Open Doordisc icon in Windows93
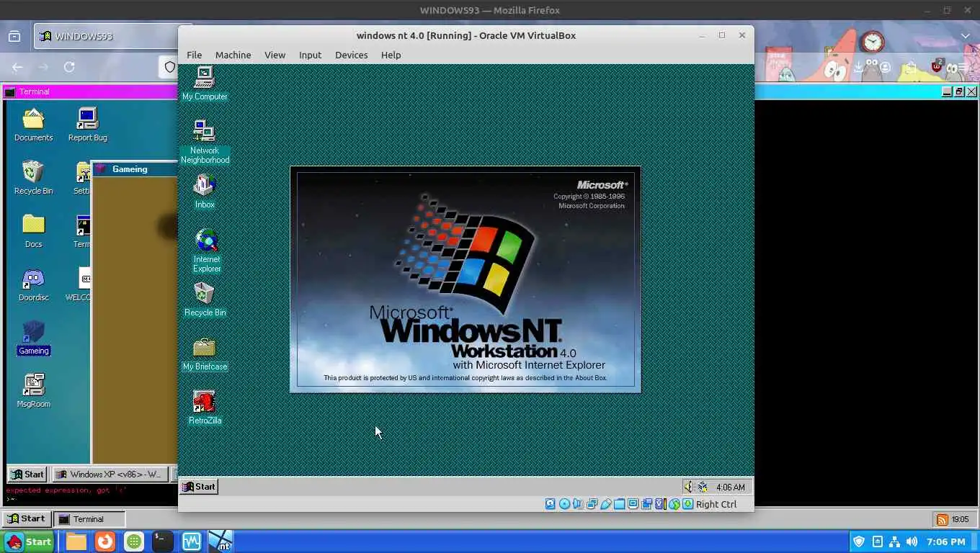Screen dimensions: 980x553 (x=33, y=284)
